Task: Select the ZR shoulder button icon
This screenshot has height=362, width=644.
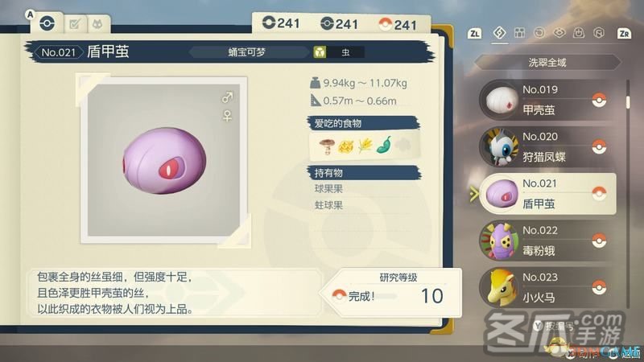Action: [x=624, y=34]
